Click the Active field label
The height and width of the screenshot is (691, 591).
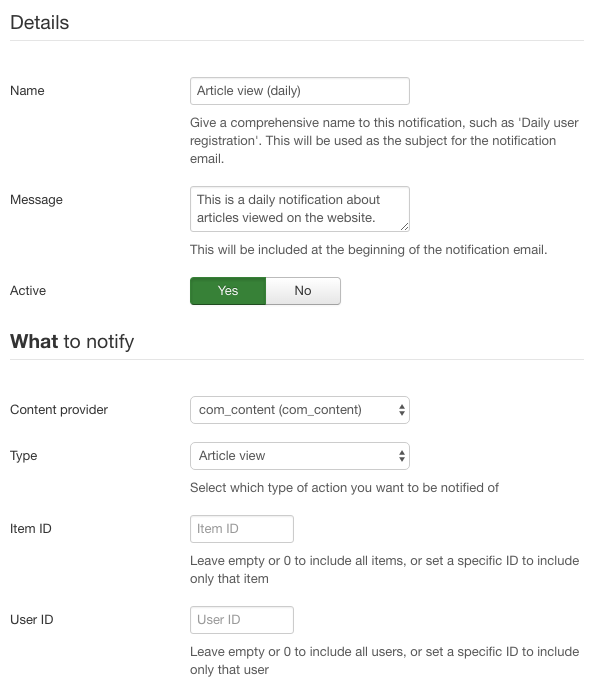28,291
